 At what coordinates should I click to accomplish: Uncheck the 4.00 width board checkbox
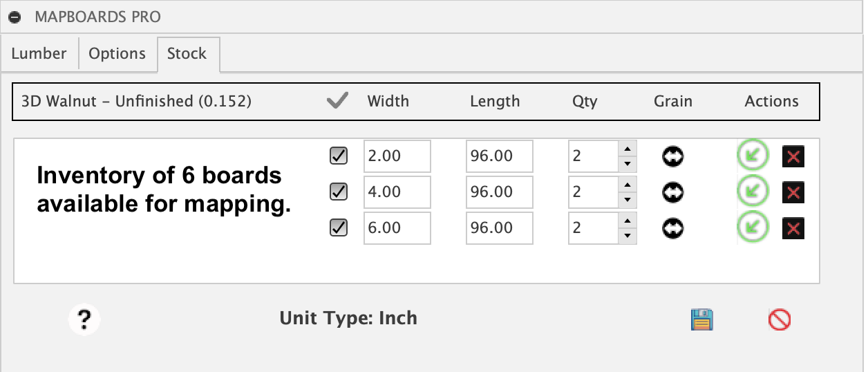point(339,192)
